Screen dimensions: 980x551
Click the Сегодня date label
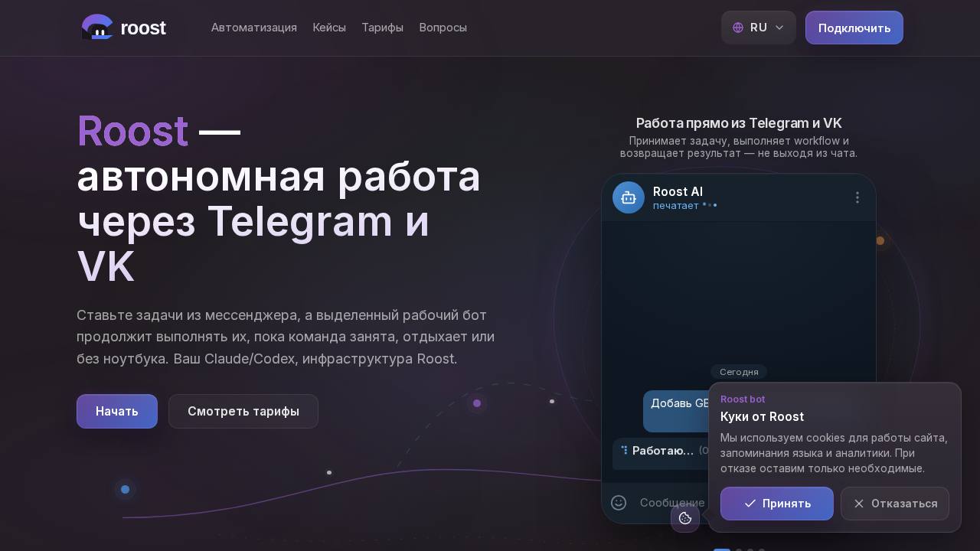tap(739, 372)
